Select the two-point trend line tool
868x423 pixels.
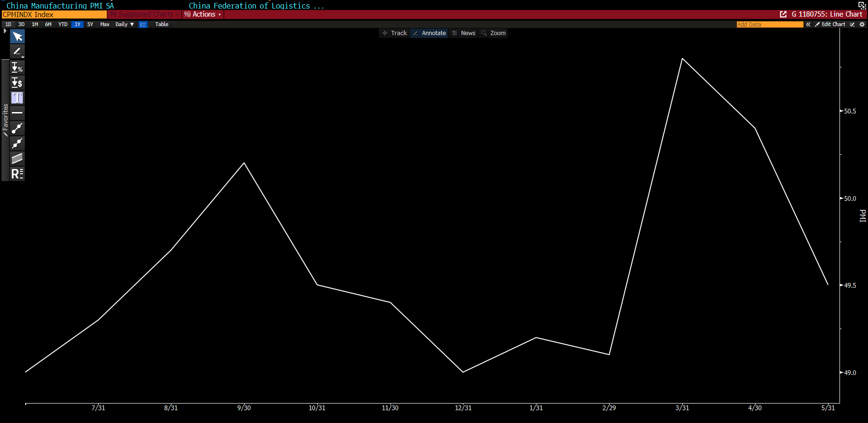tap(17, 128)
